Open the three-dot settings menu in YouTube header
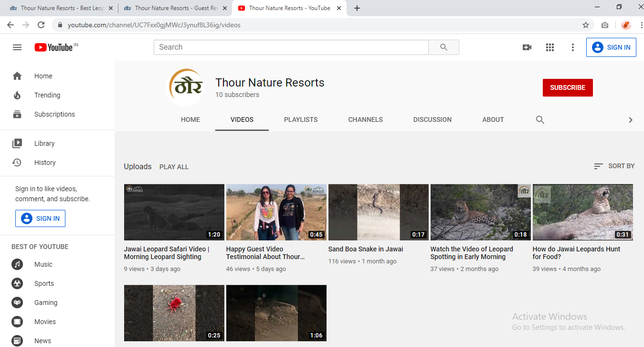This screenshot has height=347, width=644. [x=573, y=47]
